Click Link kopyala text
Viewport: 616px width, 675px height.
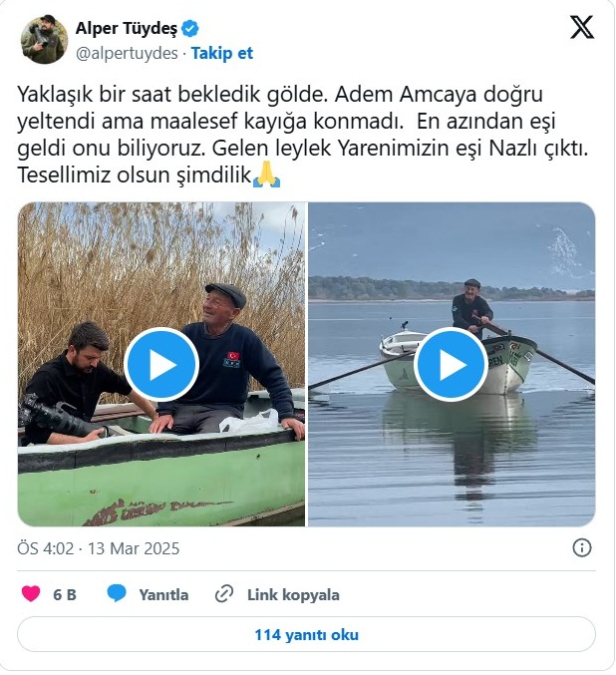(293, 595)
